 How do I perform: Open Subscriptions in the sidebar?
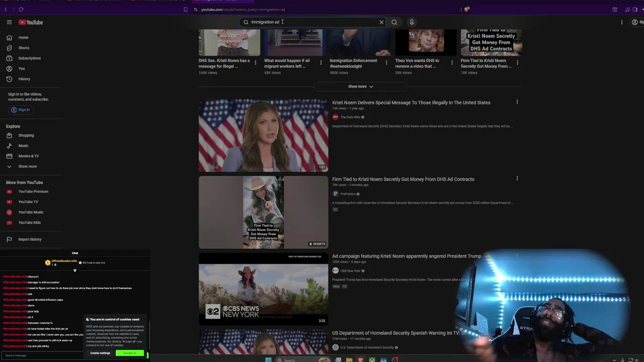click(x=29, y=58)
